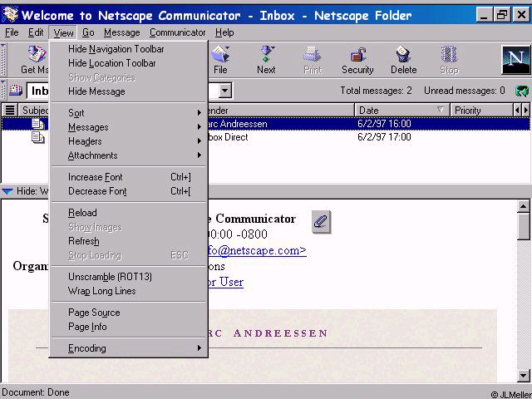Open the Message menu
Screen dimensions: 532x399
point(122,32)
